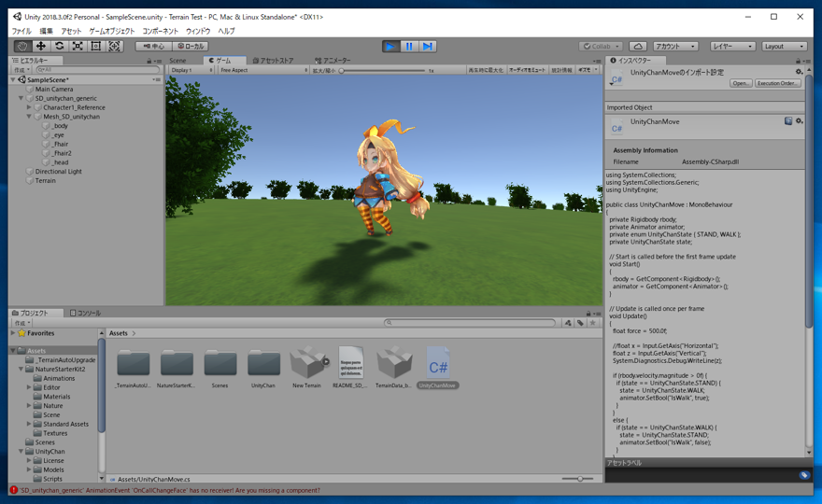Collapse the NatureStarterKit2 folder arrow
Viewport: 822px width, 504px height.
[x=21, y=369]
